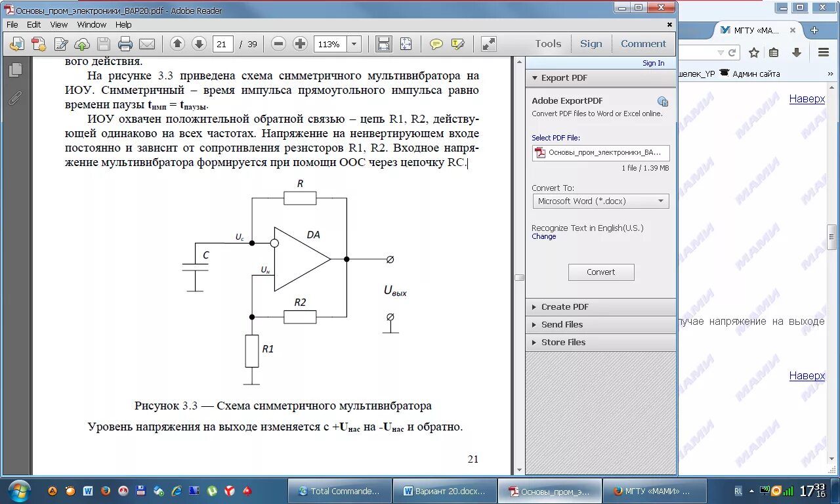Select the highlight text tool
Image resolution: width=840 pixels, height=504 pixels.
(x=458, y=44)
